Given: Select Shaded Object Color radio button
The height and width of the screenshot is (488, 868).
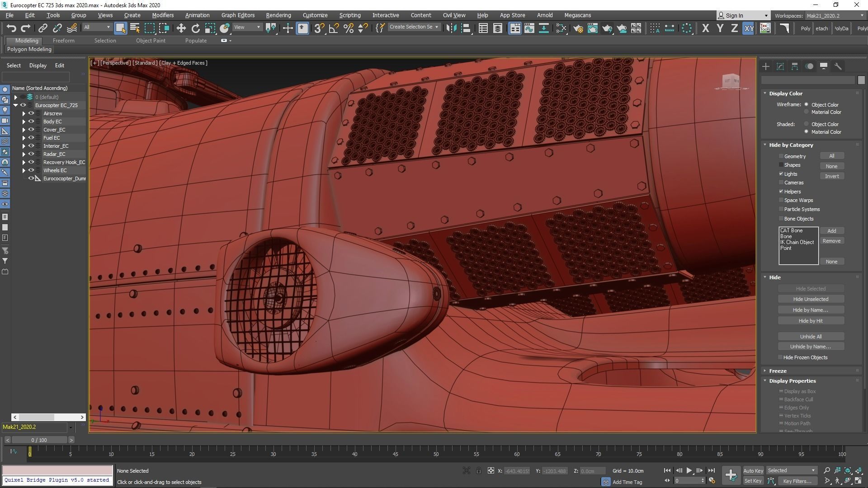Looking at the screenshot, I should (806, 124).
